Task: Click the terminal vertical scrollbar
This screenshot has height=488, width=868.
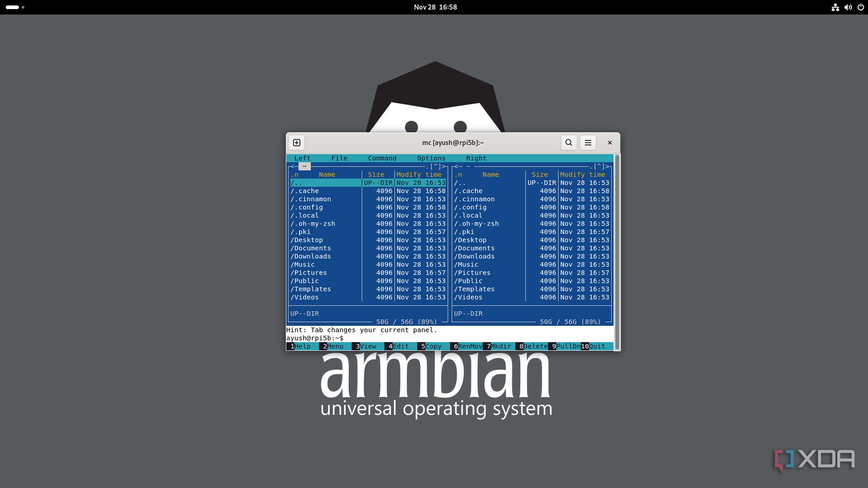Action: pyautogui.click(x=617, y=252)
